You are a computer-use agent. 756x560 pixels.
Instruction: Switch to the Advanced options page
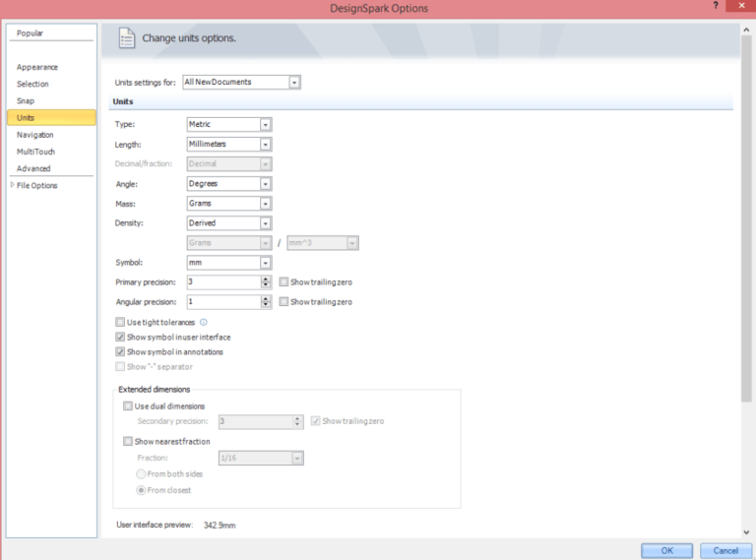click(x=33, y=168)
